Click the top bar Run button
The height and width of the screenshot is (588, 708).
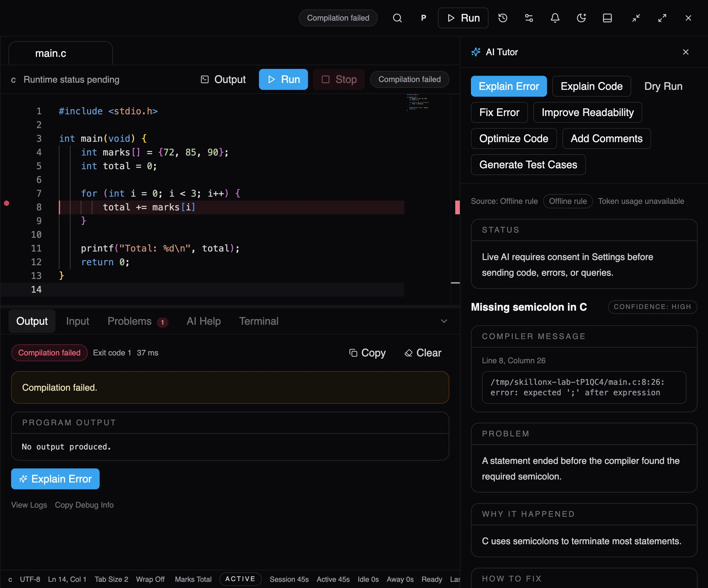[463, 18]
